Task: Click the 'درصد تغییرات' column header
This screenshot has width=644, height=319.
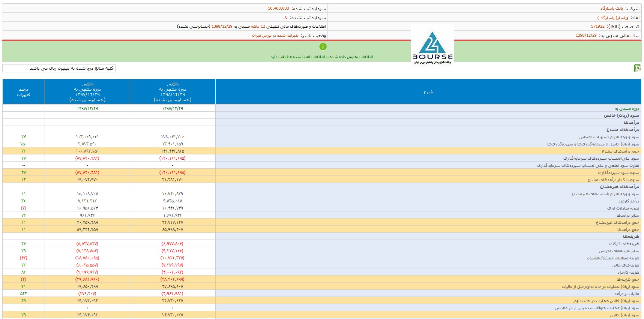Action: 24,92
